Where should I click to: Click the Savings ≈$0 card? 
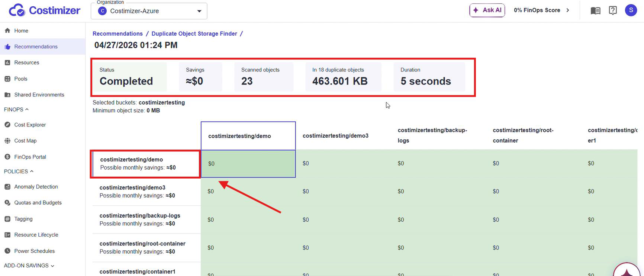[x=201, y=77]
